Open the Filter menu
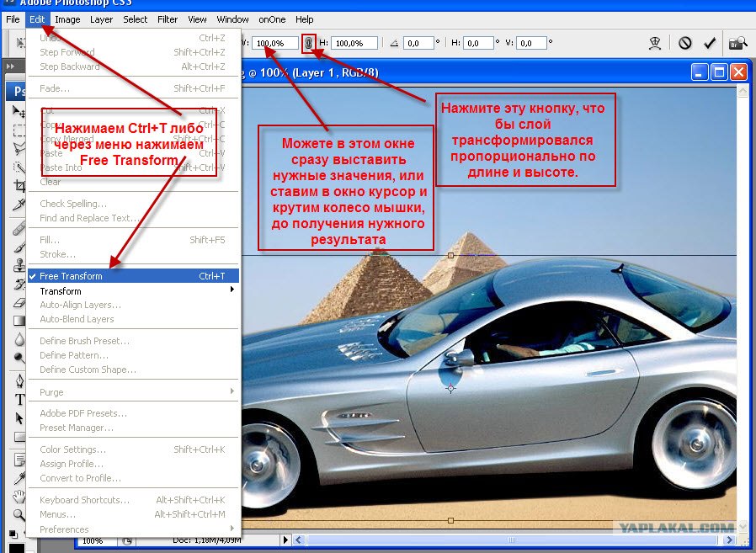 (168, 19)
